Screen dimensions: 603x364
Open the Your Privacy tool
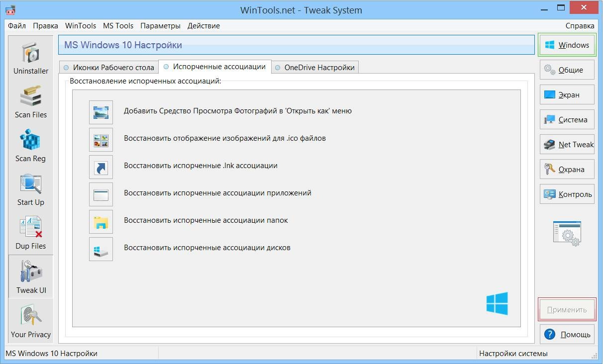pos(31,321)
